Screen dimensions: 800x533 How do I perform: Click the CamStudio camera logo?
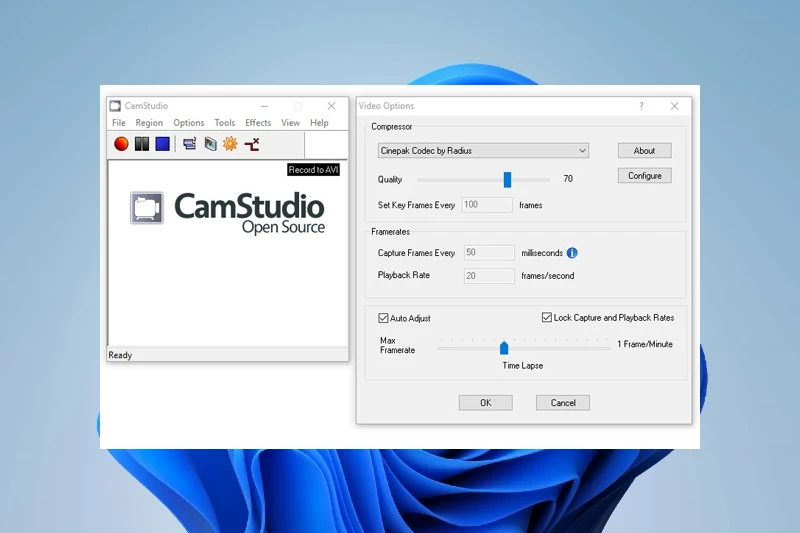click(x=147, y=208)
